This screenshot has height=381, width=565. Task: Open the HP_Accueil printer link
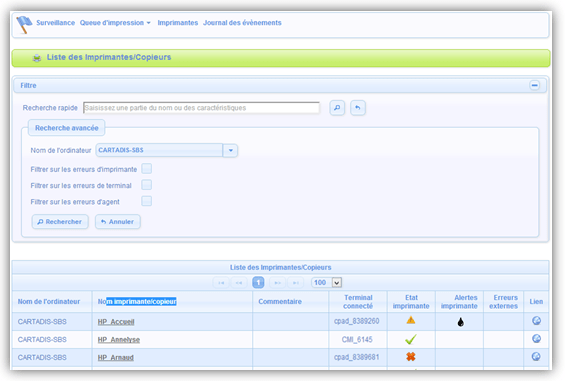coord(116,322)
